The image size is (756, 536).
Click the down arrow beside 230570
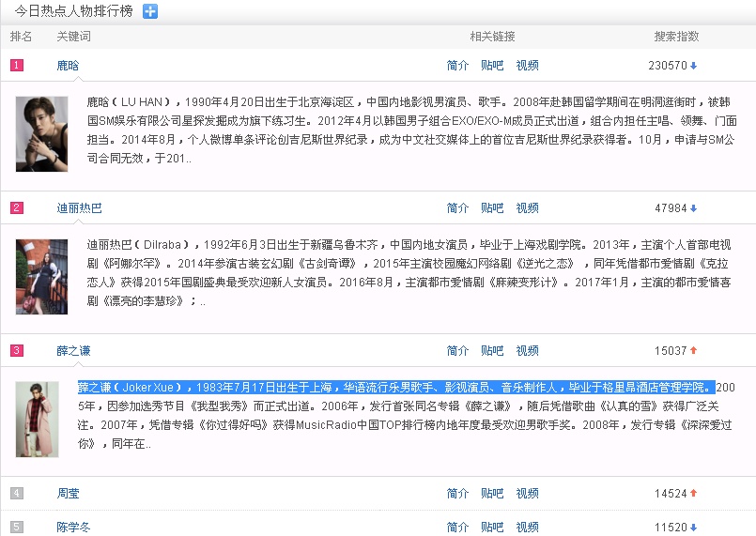pos(693,66)
